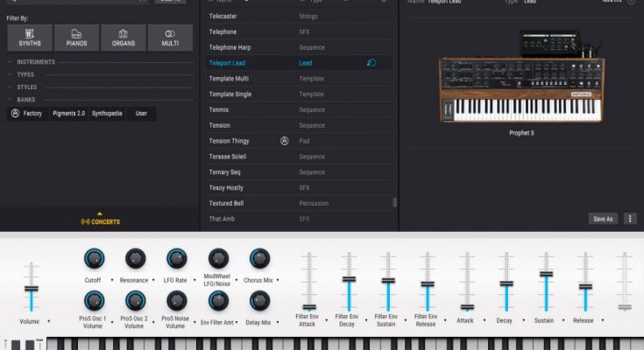Select the Tension Thingy preset
The width and height of the screenshot is (644, 350).
click(x=229, y=141)
